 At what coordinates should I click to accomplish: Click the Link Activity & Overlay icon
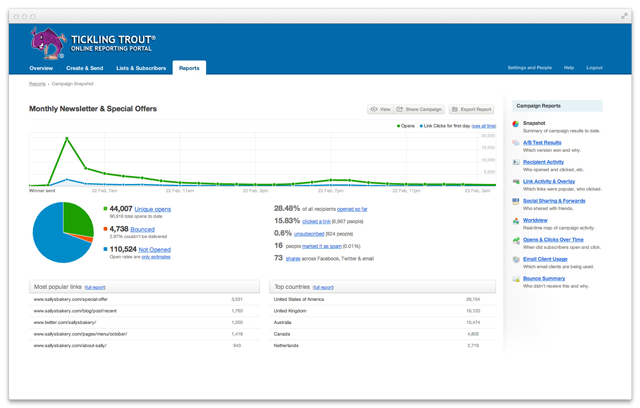[x=516, y=182]
